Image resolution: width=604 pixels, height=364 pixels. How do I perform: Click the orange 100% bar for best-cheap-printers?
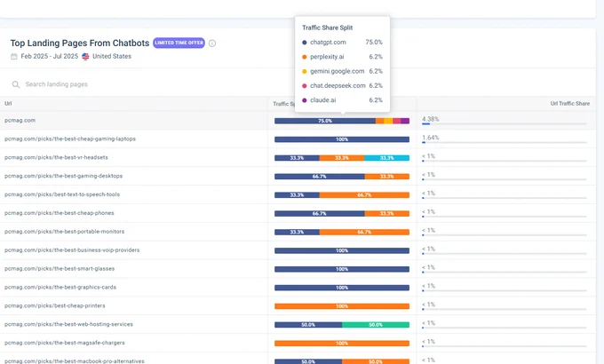(x=342, y=306)
